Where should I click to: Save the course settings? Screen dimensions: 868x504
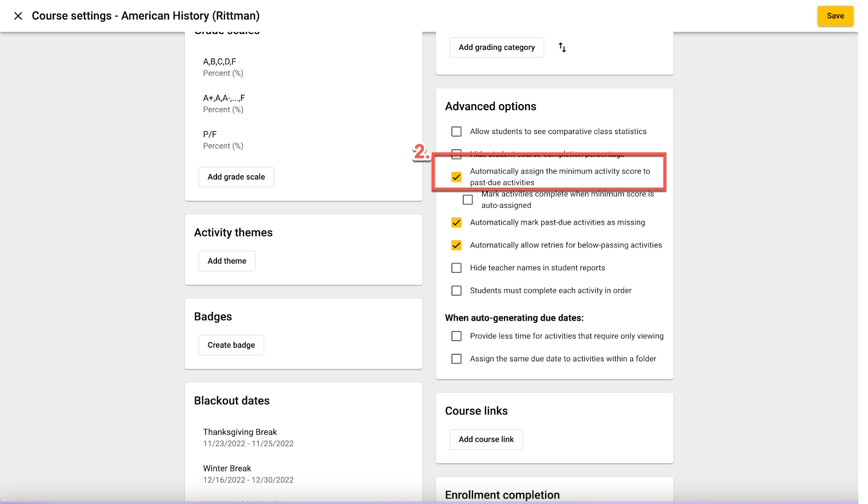tap(835, 16)
